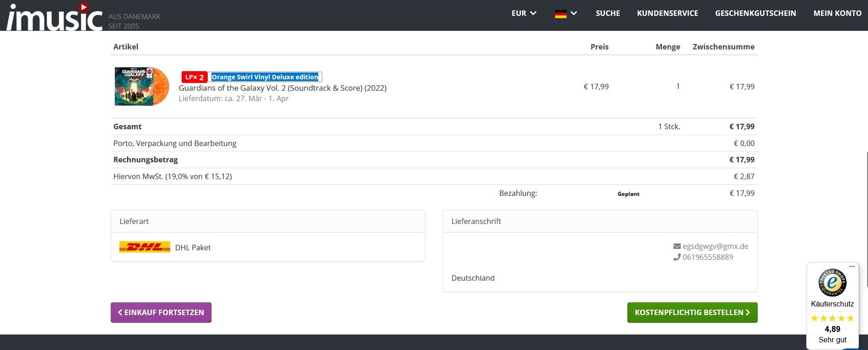Click the Geplant payment label
Screen dimensions: 868x350
(x=628, y=194)
